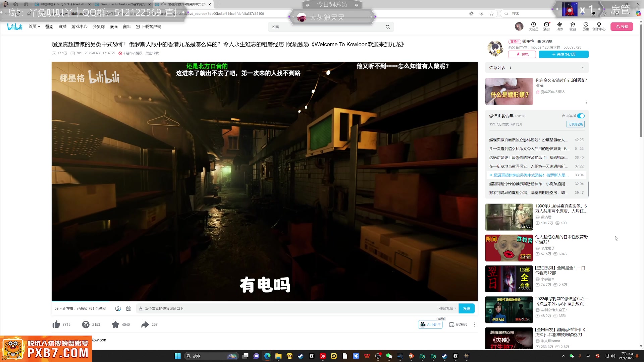This screenshot has width=644, height=362.
Task: Click the video progress bar under player
Action: pos(264,301)
